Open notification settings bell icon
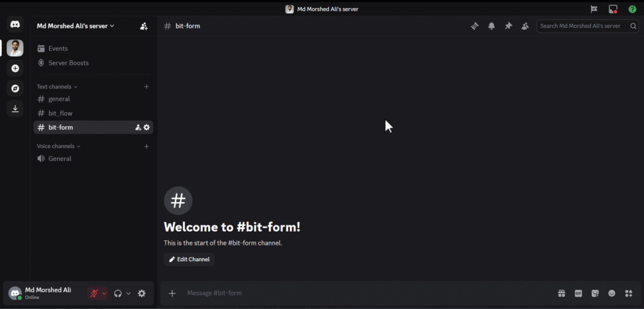The width and height of the screenshot is (644, 309). [491, 26]
